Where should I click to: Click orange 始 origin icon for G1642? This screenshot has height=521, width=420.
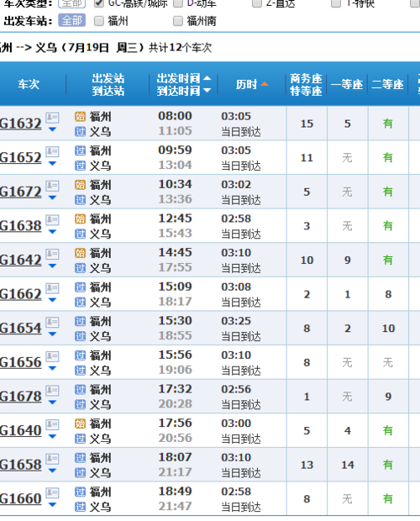[x=80, y=253]
